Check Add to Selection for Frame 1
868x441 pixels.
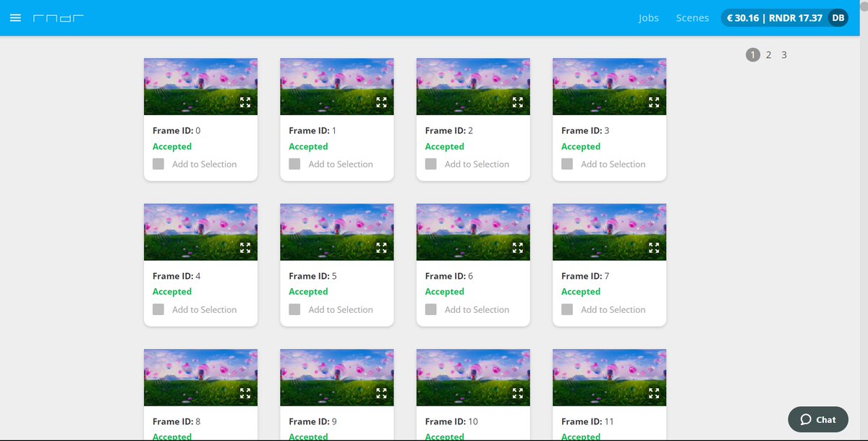[294, 164]
